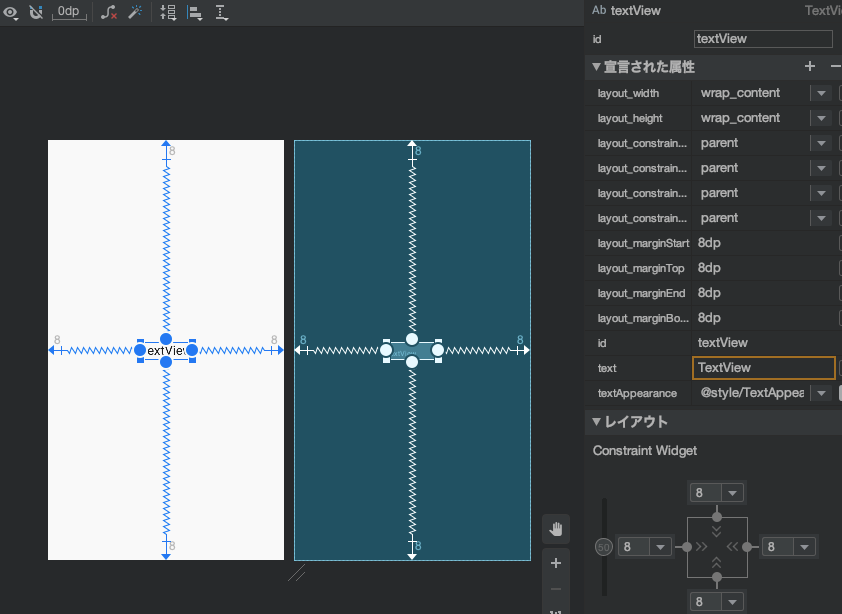Click the left constraint dot in Constraint Widget
Image resolution: width=842 pixels, height=614 pixels.
click(687, 547)
